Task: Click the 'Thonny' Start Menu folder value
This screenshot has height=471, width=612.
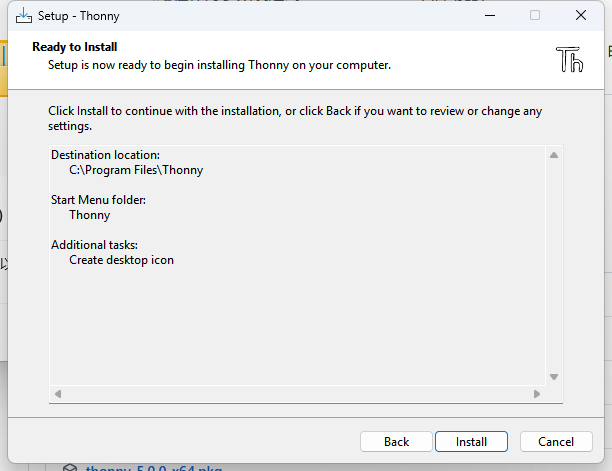Action: [90, 215]
